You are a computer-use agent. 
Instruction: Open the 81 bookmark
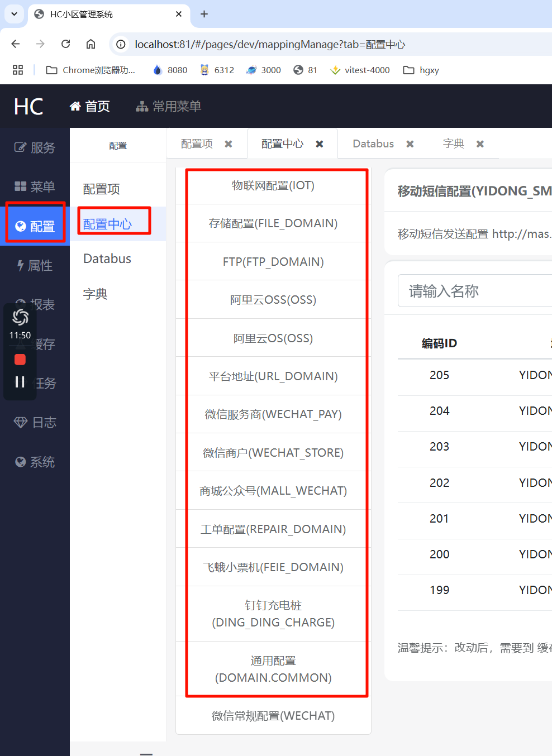click(x=306, y=70)
